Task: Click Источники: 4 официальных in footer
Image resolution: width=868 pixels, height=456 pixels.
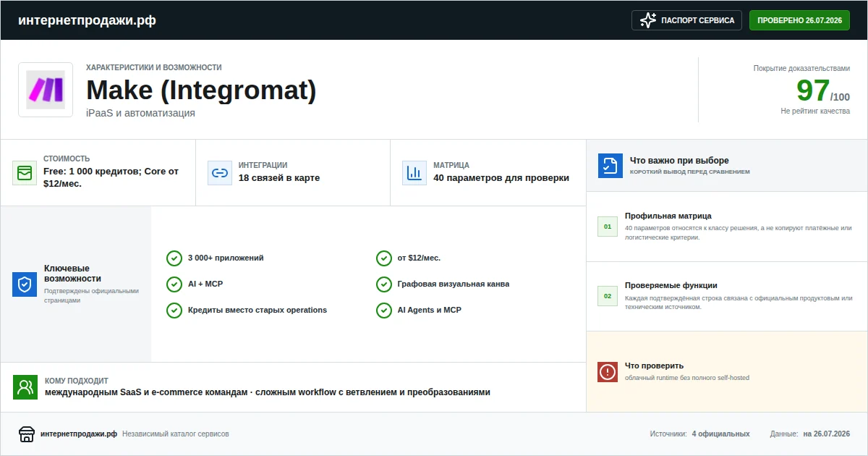Action: [699, 434]
